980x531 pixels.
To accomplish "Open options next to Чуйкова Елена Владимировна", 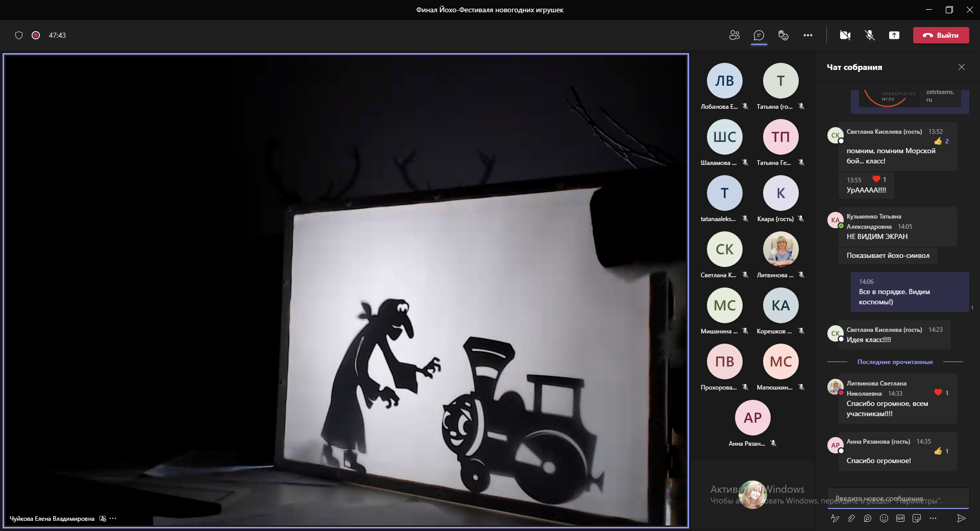I will click(x=113, y=518).
